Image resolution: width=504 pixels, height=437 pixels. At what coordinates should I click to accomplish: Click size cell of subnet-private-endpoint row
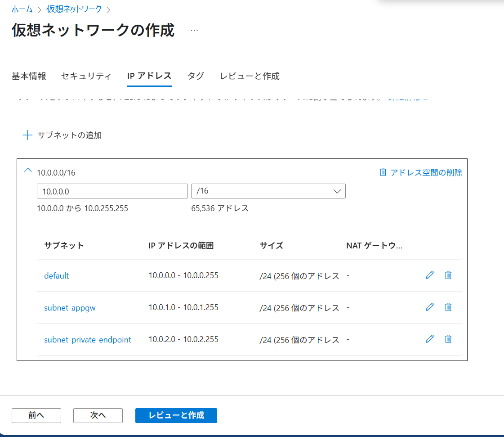pos(299,340)
